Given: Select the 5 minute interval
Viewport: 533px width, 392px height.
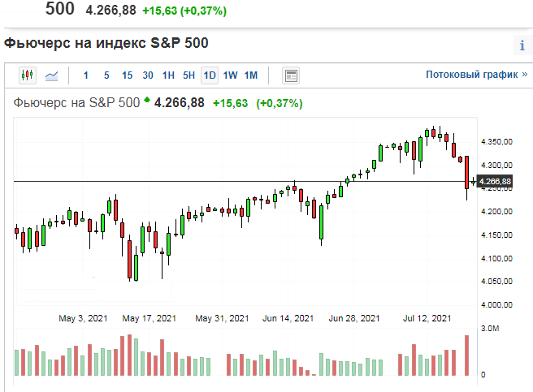Looking at the screenshot, I should [x=106, y=75].
